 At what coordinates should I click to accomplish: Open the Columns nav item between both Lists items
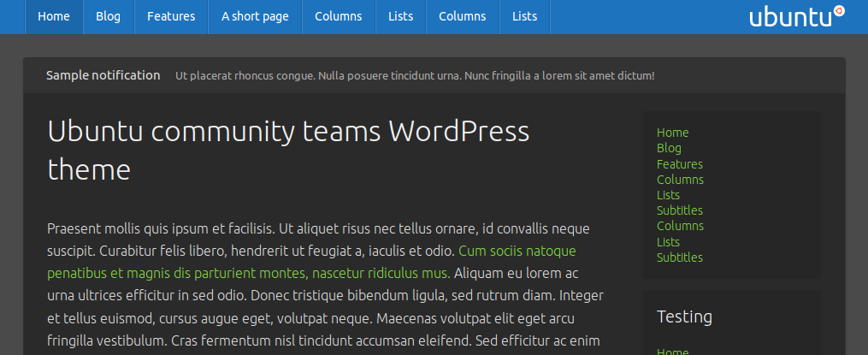pyautogui.click(x=463, y=16)
